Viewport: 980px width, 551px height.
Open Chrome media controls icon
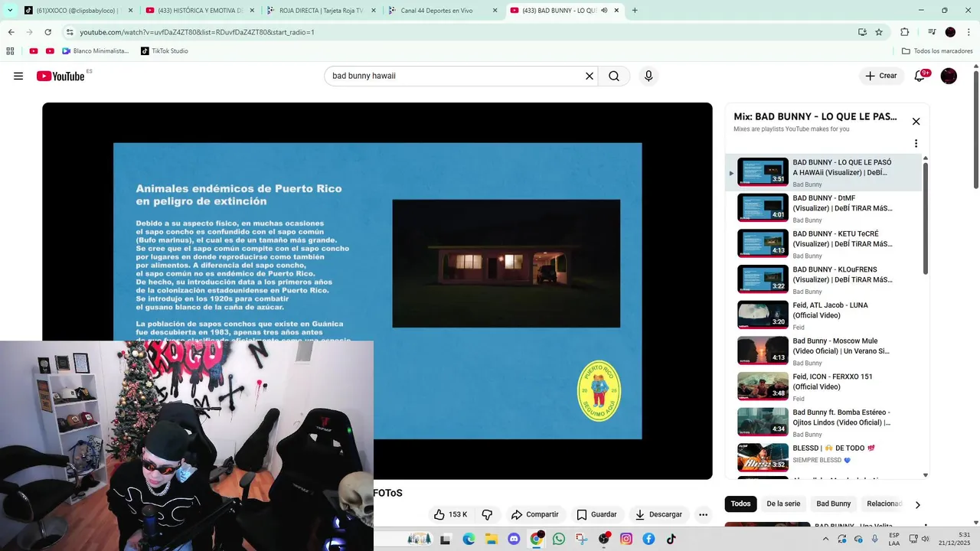click(x=932, y=32)
